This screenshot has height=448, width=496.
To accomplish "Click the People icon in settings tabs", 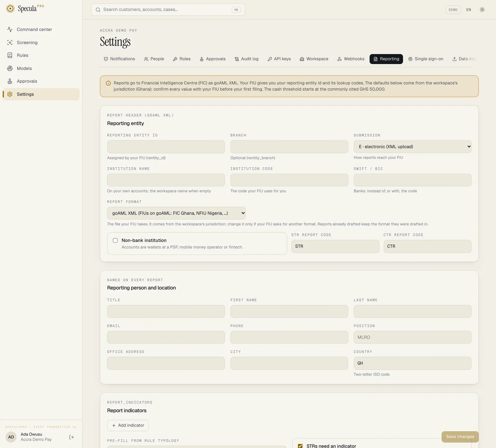I will click(x=146, y=59).
